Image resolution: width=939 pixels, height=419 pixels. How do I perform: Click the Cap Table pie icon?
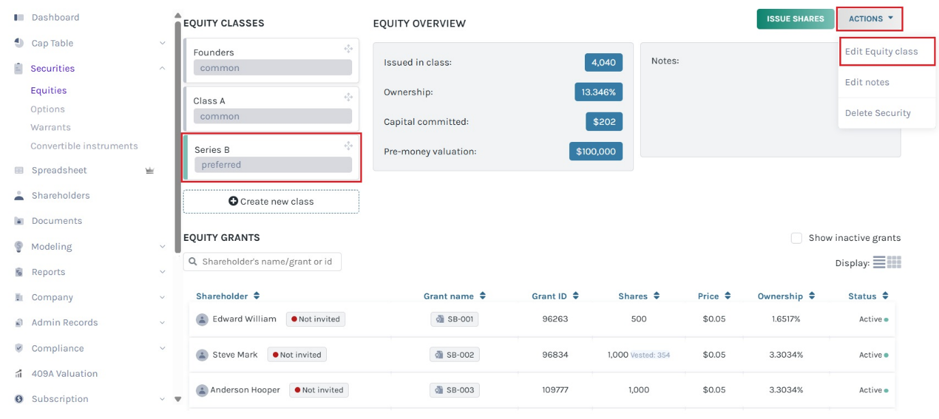[19, 43]
